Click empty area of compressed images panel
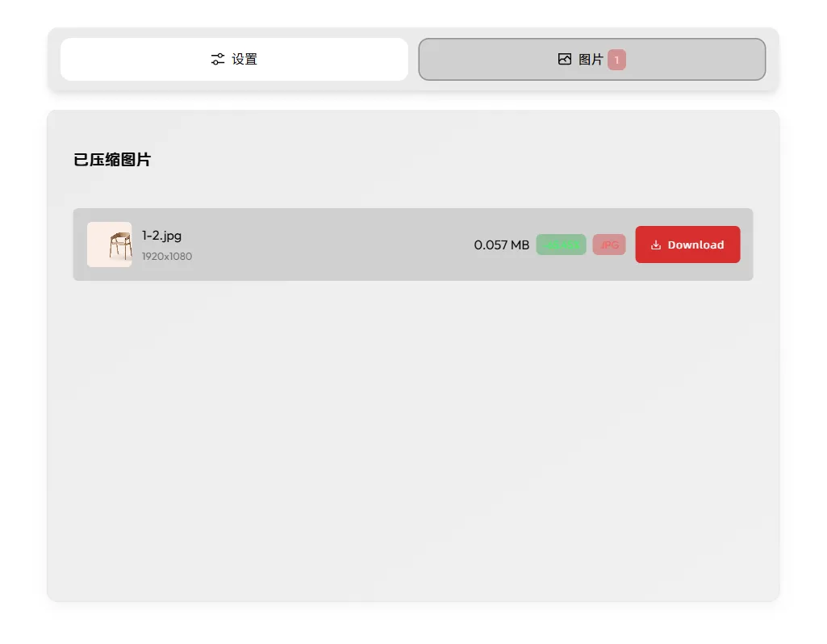Viewport: 827px width, 644px height. pos(413,437)
